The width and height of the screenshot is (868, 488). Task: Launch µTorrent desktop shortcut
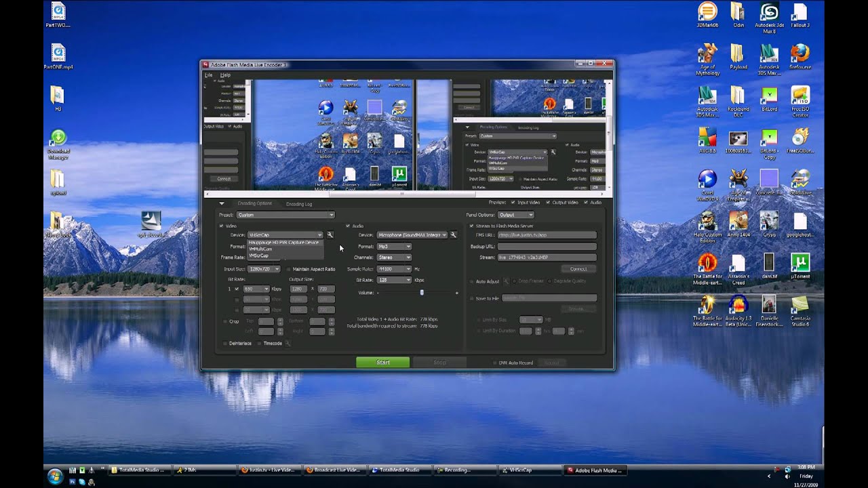tap(800, 266)
